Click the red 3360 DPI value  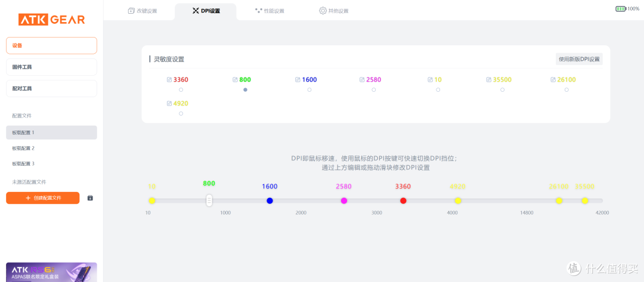181,80
